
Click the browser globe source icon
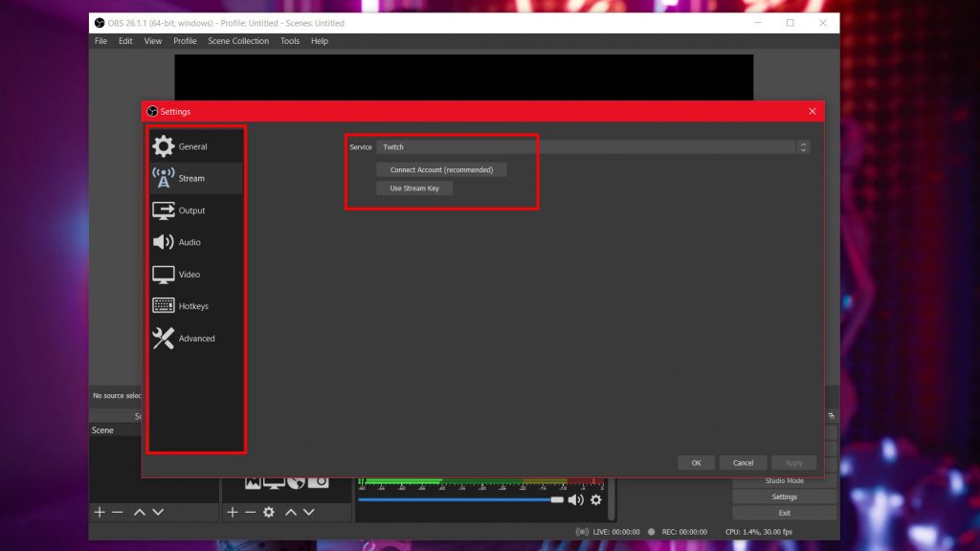[x=297, y=483]
